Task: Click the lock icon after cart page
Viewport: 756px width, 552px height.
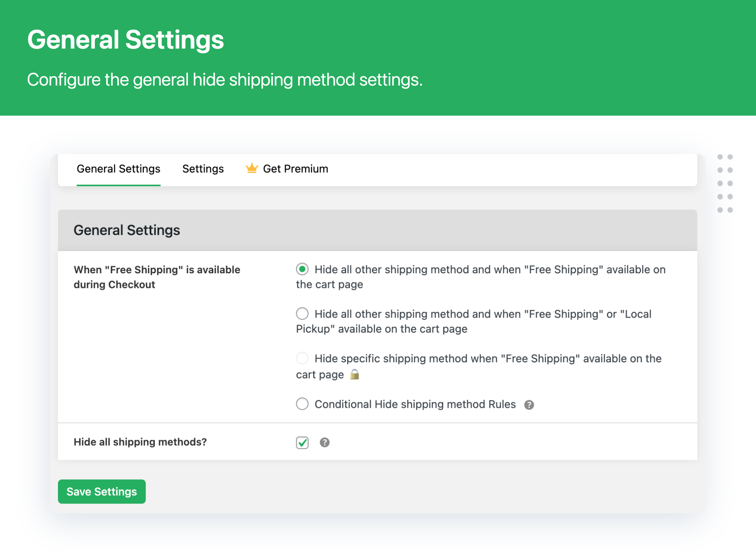Action: pyautogui.click(x=354, y=374)
